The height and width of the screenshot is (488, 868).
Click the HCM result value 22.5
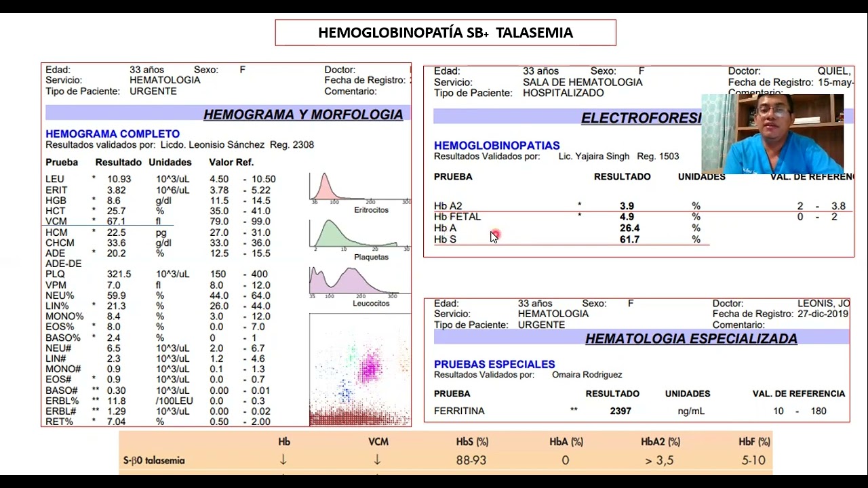pos(116,232)
